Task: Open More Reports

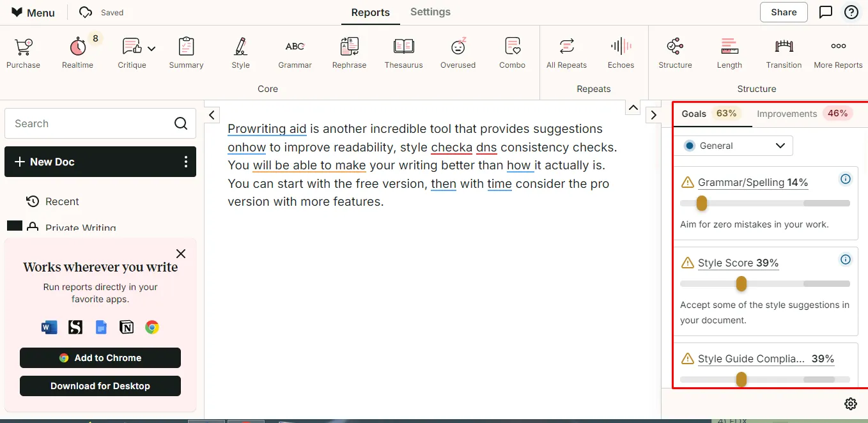Action: [x=839, y=53]
